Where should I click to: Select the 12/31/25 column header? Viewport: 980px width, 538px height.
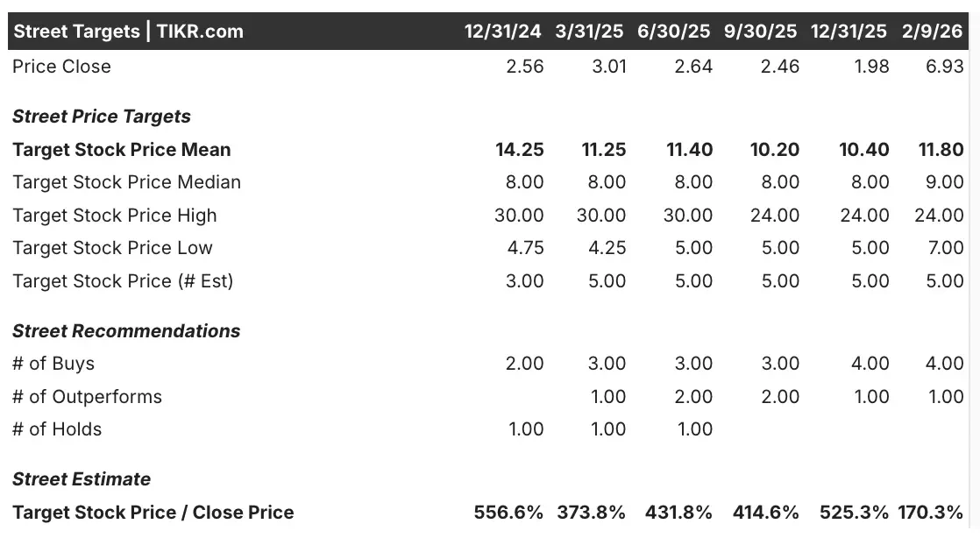click(x=849, y=32)
